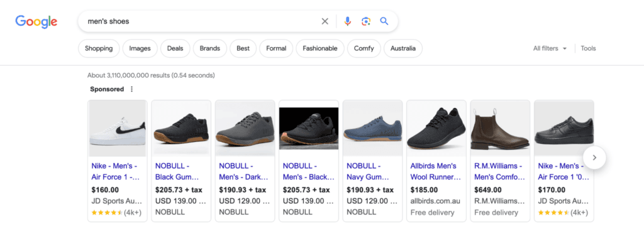Screen dimensions: 644x236
Task: Open NOBULL - Black Gum title link
Action: click(177, 172)
